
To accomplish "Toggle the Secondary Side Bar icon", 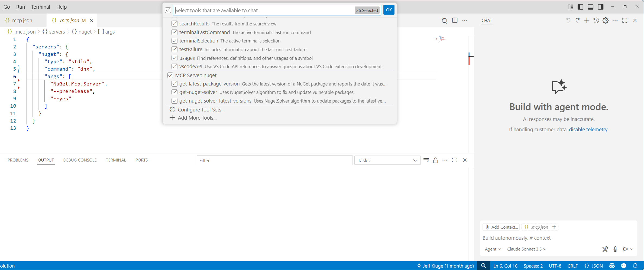I will tap(601, 7).
